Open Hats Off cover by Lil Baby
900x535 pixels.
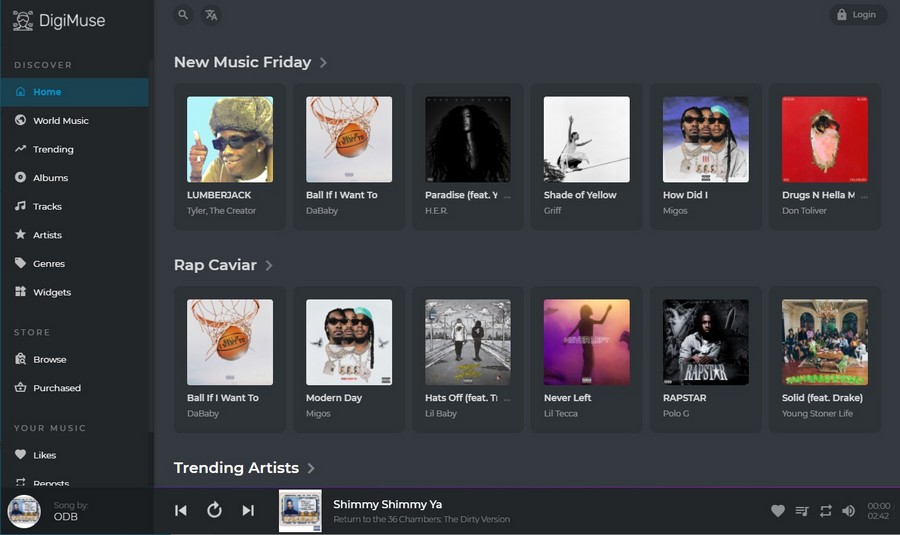(468, 342)
